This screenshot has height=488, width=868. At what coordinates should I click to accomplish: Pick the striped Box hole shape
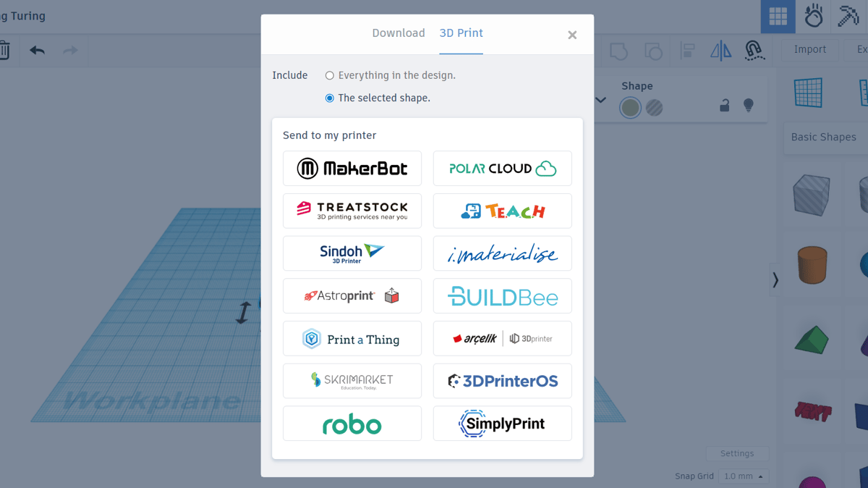pyautogui.click(x=811, y=194)
